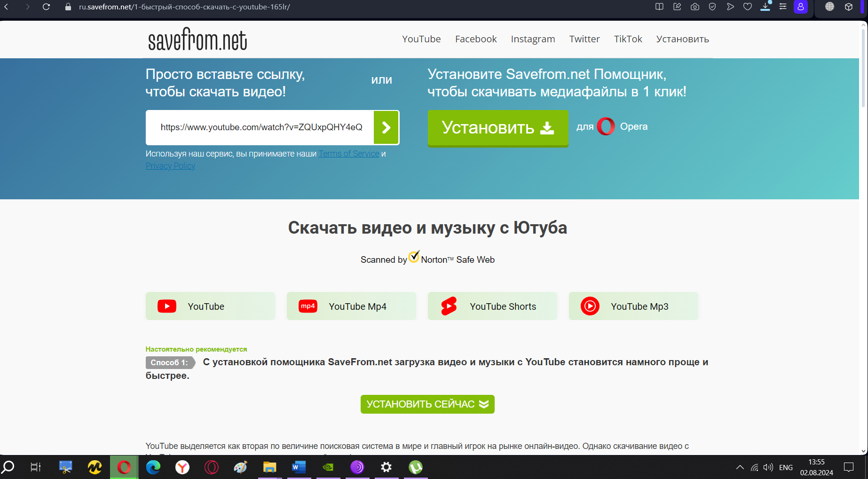Open the Terms of Service link
Viewport: 868px width, 479px height.
(349, 154)
